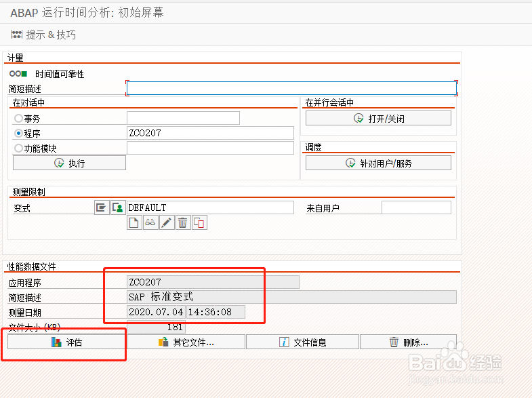Delete variant with the trash icon
The image size is (532, 398).
tap(183, 222)
